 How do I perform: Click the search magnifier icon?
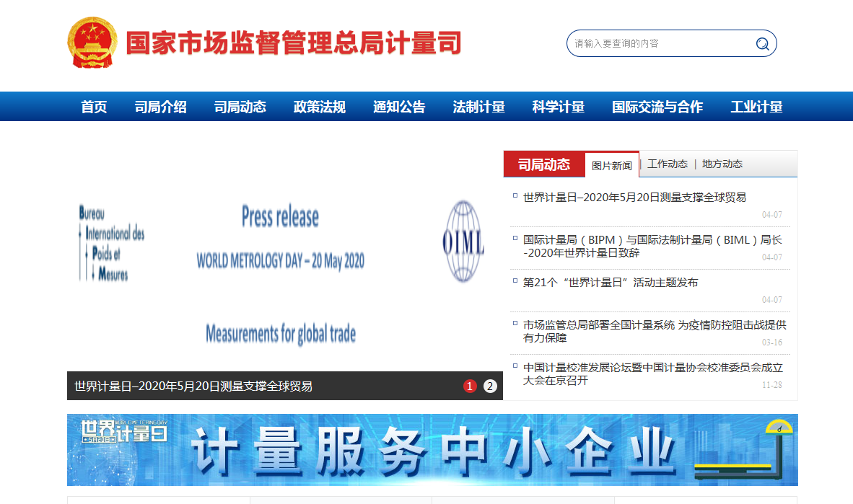(762, 44)
